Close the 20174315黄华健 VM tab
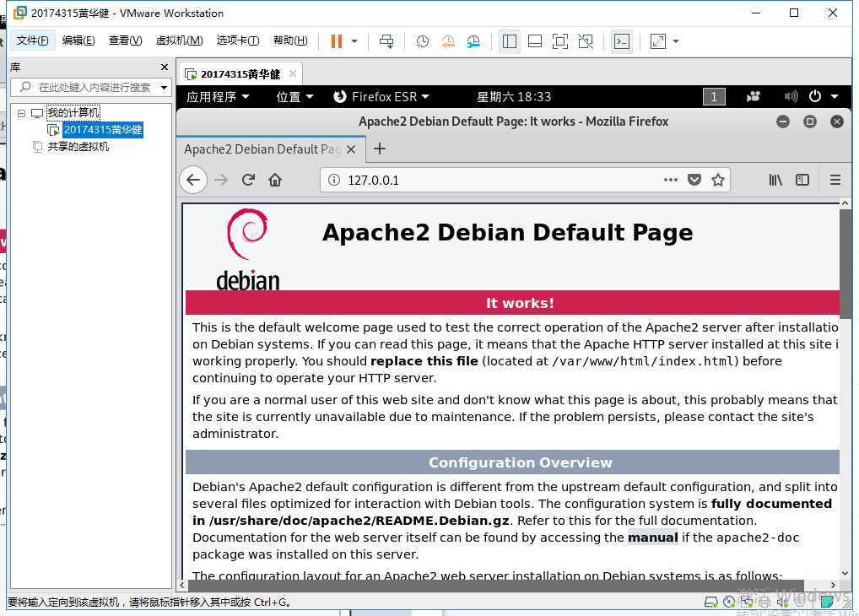The width and height of the screenshot is (859, 616). pyautogui.click(x=293, y=73)
